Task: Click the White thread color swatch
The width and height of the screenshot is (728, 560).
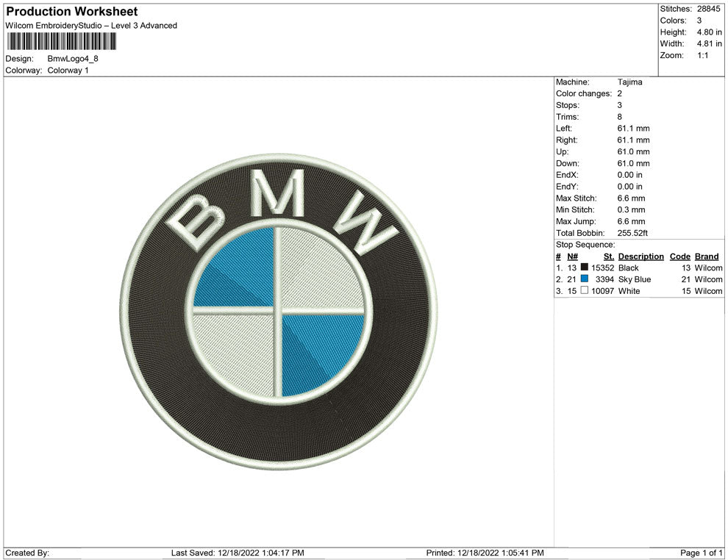Action: tap(585, 290)
